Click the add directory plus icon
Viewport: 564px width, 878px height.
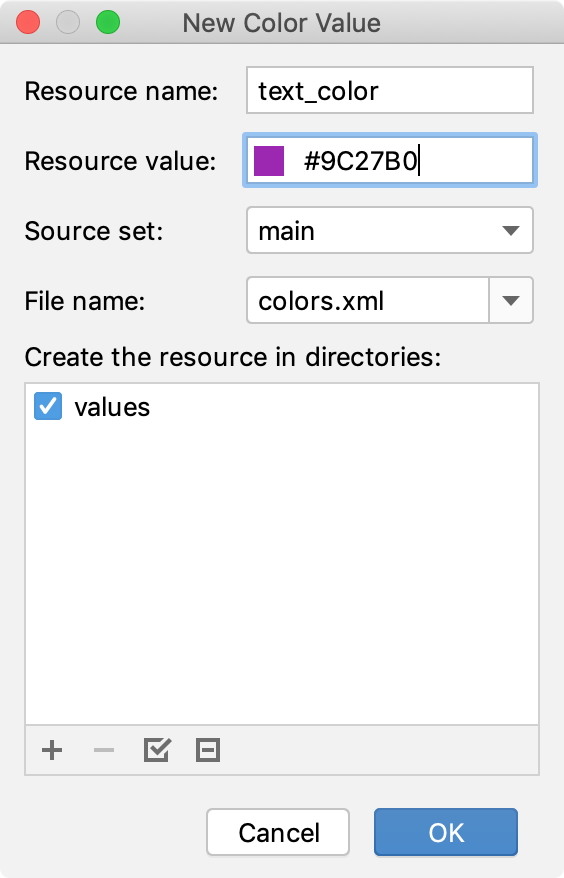pyautogui.click(x=52, y=750)
